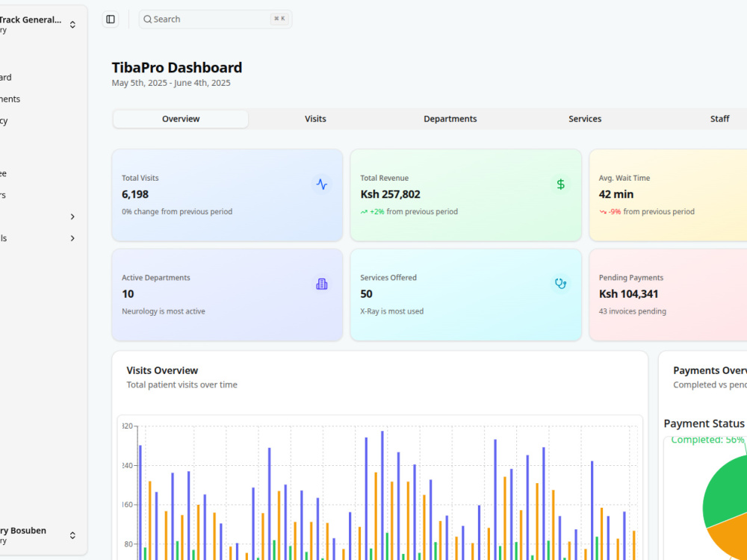Click the 'Completed: 56%' pie label
The image size is (747, 560).
coord(707,441)
